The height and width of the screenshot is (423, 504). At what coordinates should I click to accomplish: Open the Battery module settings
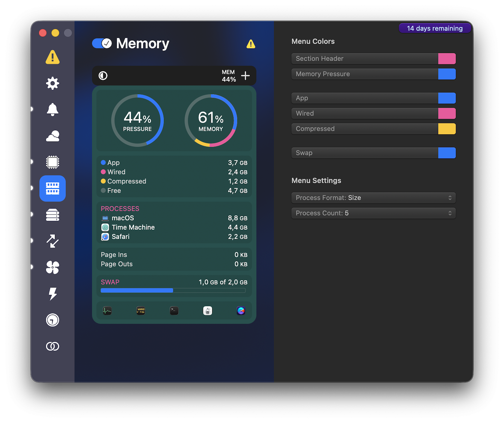point(53,294)
